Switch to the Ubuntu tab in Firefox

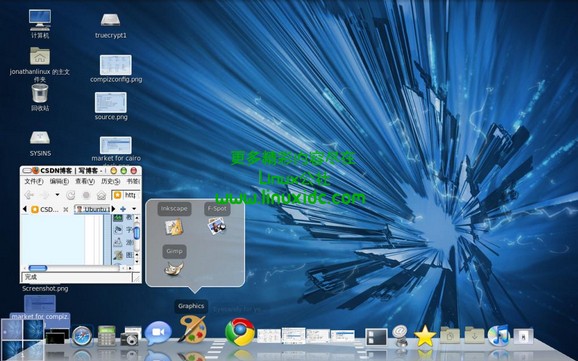[x=93, y=209]
